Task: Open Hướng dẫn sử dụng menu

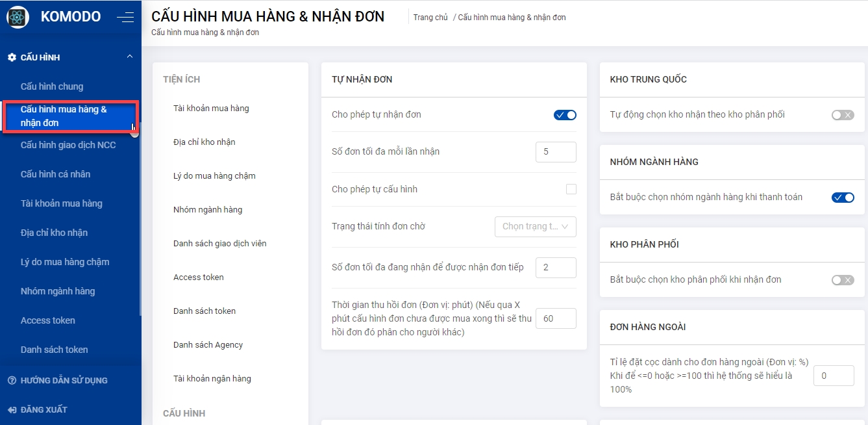Action: tap(64, 380)
